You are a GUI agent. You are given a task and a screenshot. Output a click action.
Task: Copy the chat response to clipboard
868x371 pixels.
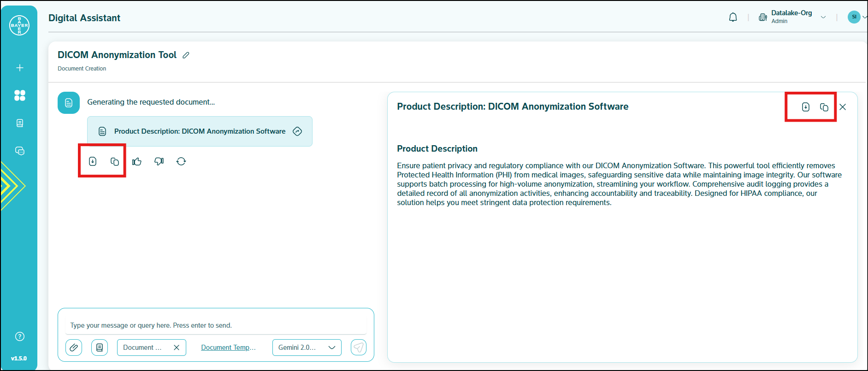coord(115,161)
